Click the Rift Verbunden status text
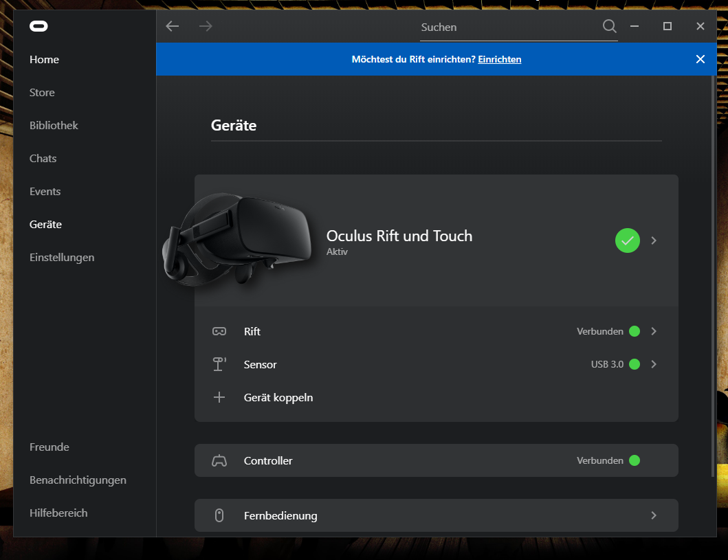This screenshot has width=728, height=560. coord(600,331)
